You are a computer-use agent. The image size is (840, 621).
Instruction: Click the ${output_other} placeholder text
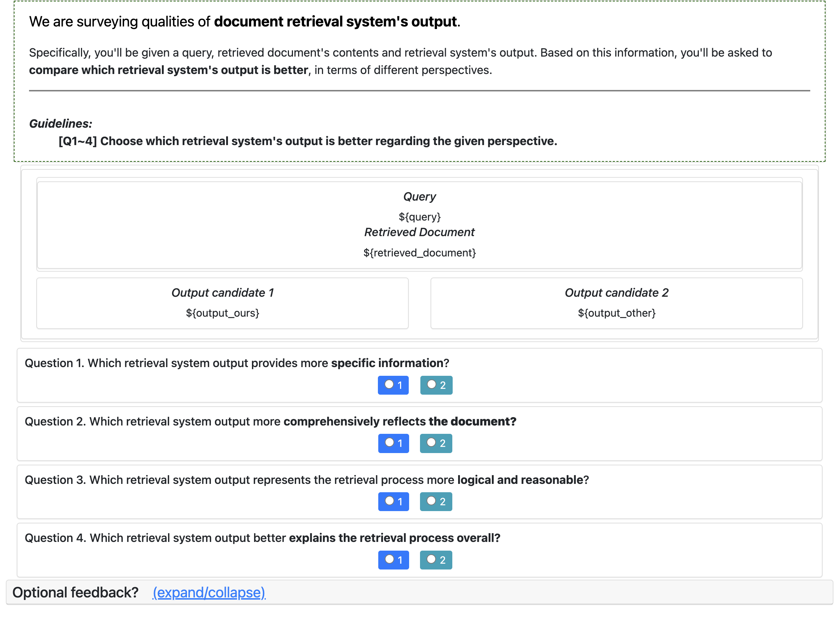616,313
